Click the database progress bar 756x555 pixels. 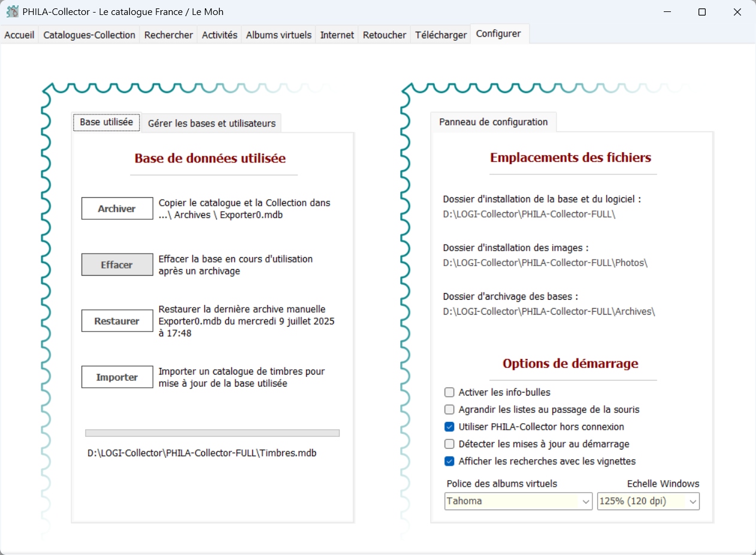pos(212,433)
